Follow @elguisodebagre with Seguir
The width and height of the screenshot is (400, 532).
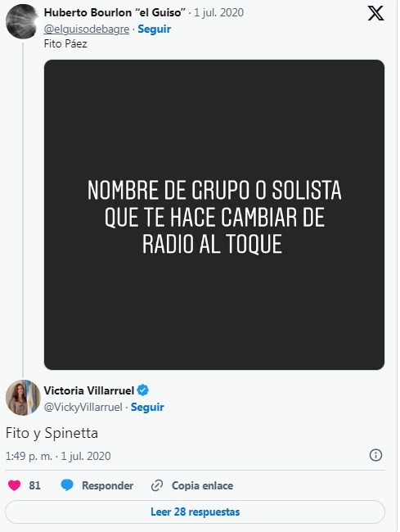(x=155, y=29)
